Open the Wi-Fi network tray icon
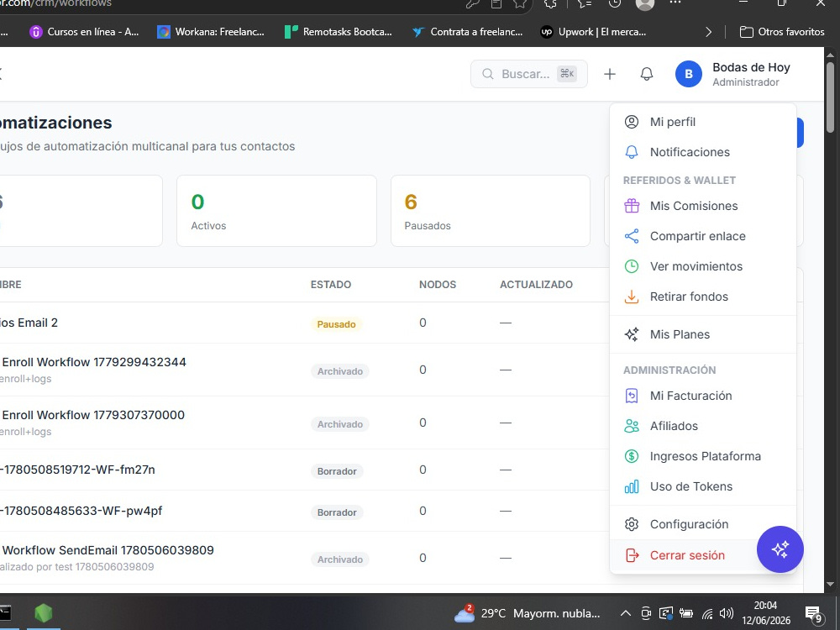Viewport: 840px width, 630px height. 707,614
